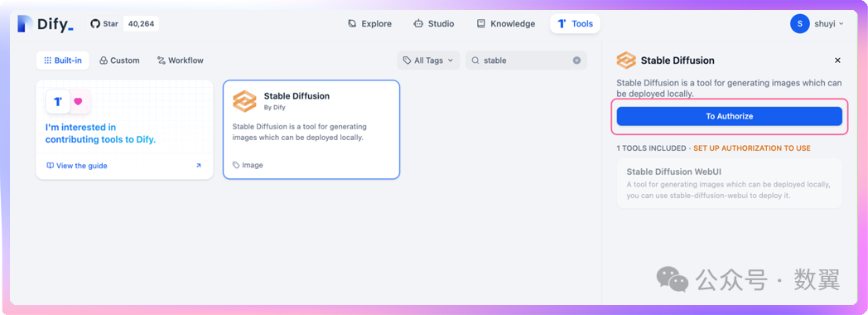Close the Stable Diffusion detail panel
The width and height of the screenshot is (868, 315).
(x=837, y=61)
